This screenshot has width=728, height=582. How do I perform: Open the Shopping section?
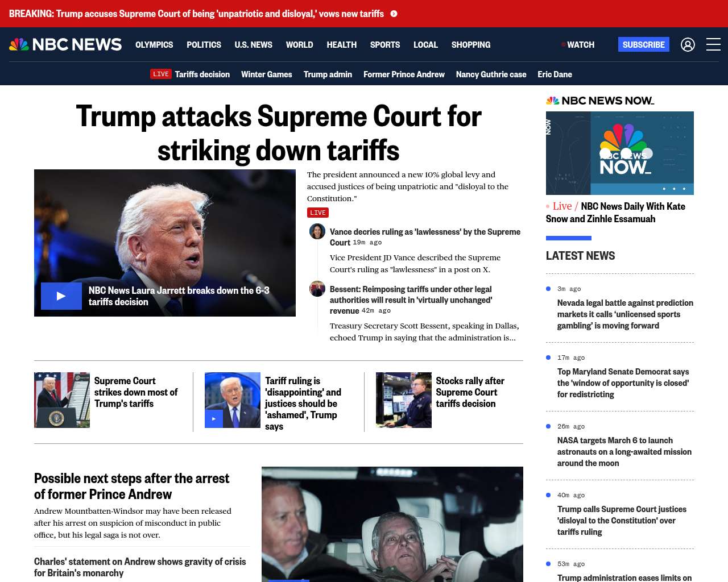tap(471, 44)
